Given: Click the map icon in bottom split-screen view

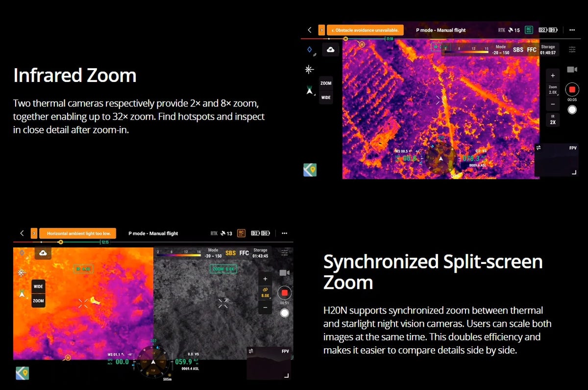Looking at the screenshot, I should coord(22,373).
